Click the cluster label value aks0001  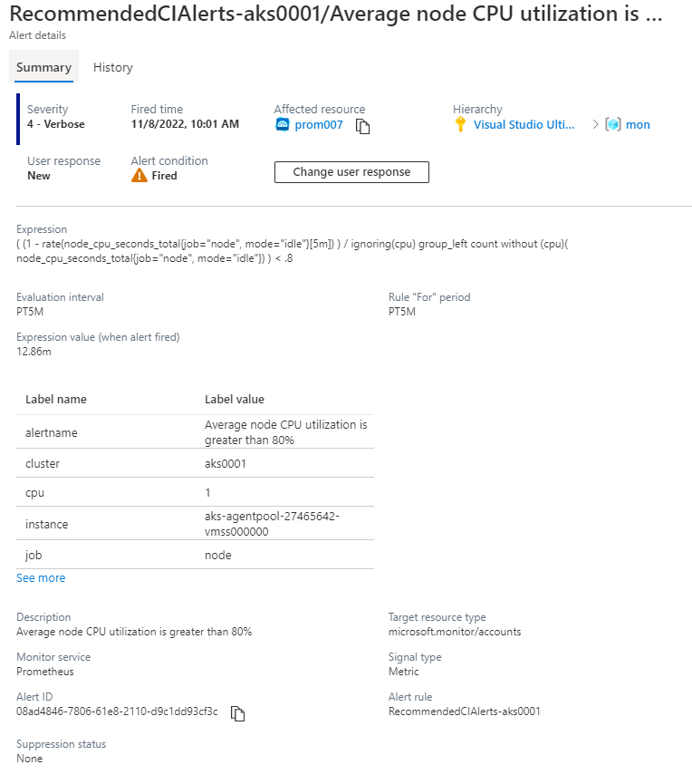225,463
